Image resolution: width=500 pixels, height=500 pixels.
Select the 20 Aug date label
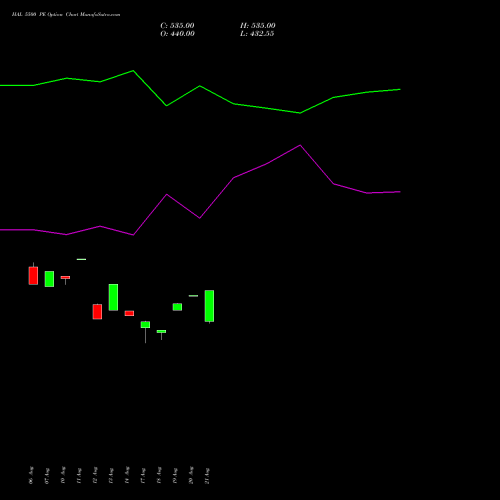click(x=191, y=475)
